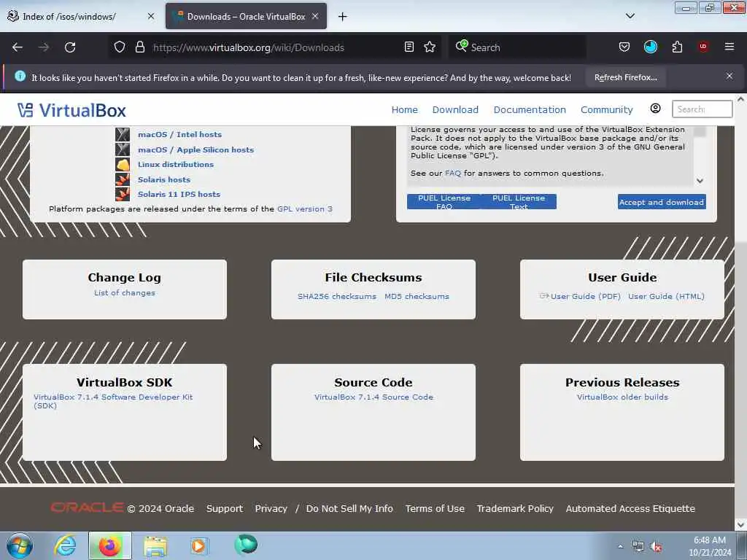Open the FAQ link in license text
The image size is (747, 560).
453,174
